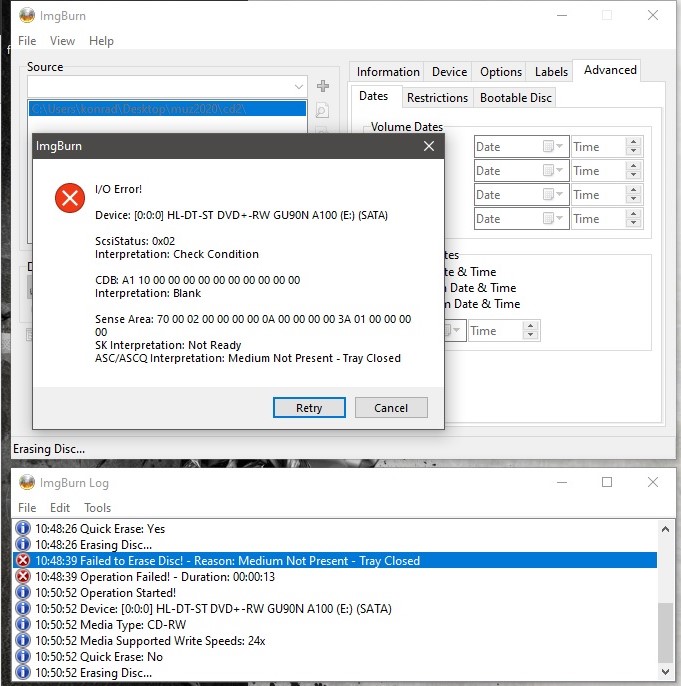
Task: Select log line '10:50:52 Erasing Disc...'
Action: tap(335, 672)
